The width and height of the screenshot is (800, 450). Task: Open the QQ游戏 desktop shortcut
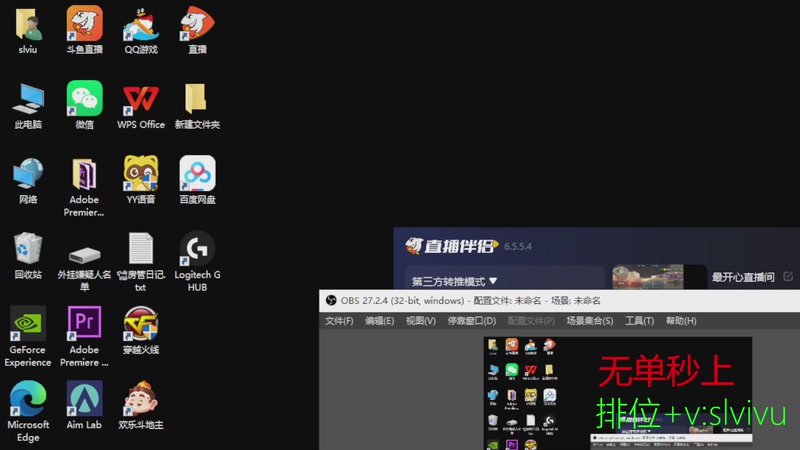[x=141, y=24]
